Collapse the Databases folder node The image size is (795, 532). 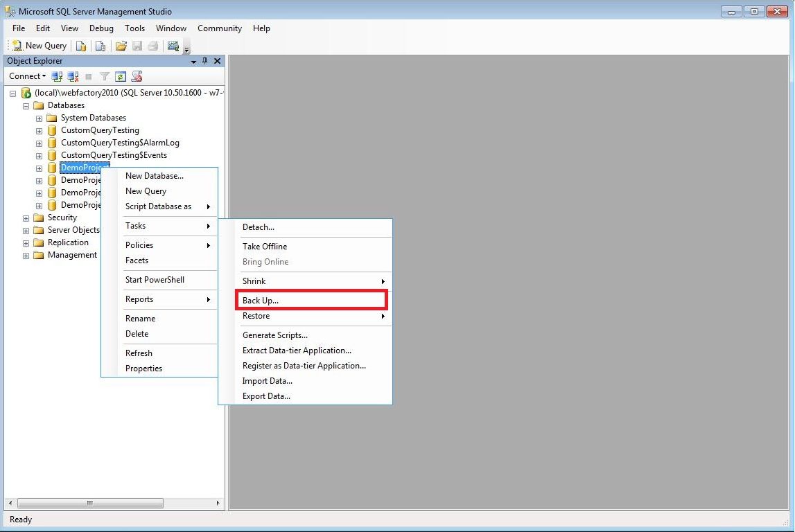[x=26, y=106]
